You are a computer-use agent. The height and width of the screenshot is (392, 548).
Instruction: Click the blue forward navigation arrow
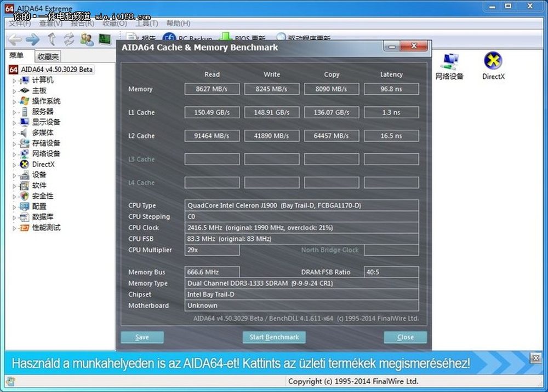click(x=33, y=39)
